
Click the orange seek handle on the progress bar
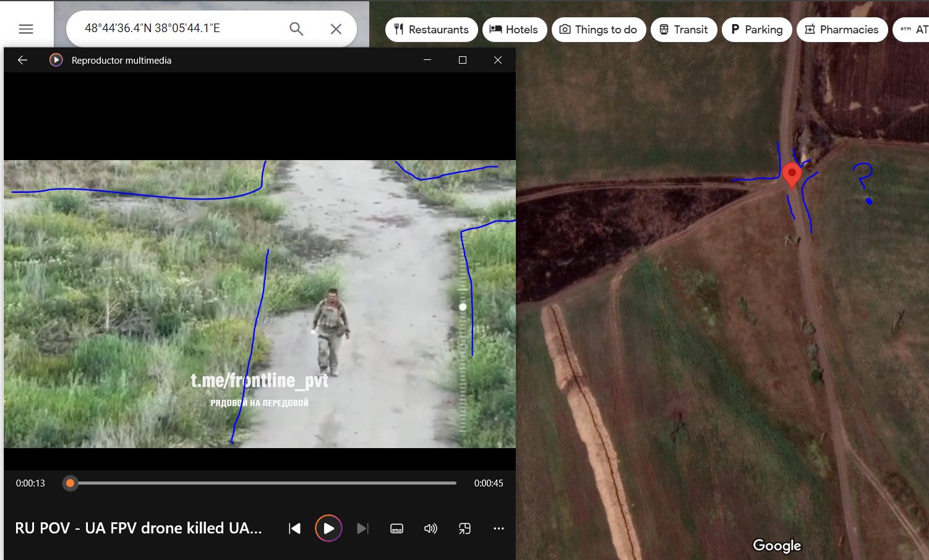pyautogui.click(x=71, y=483)
